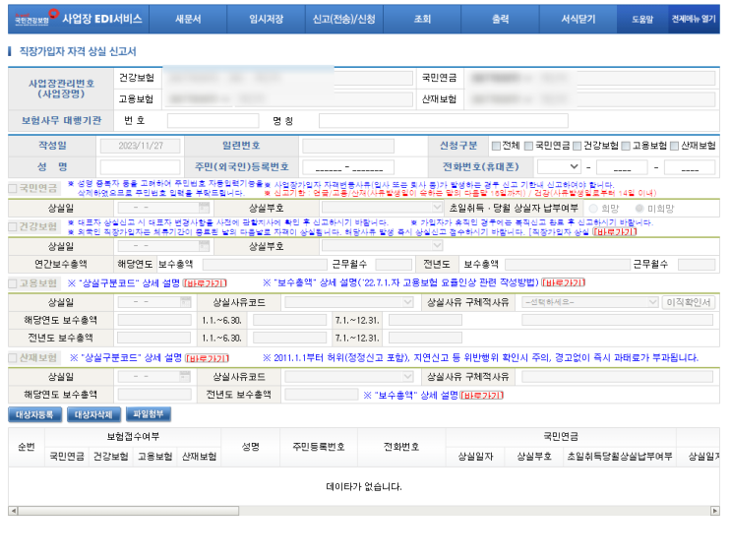The width and height of the screenshot is (731, 560).
Task: Click the 국민건강보험 logo icon
Action: click(x=36, y=18)
